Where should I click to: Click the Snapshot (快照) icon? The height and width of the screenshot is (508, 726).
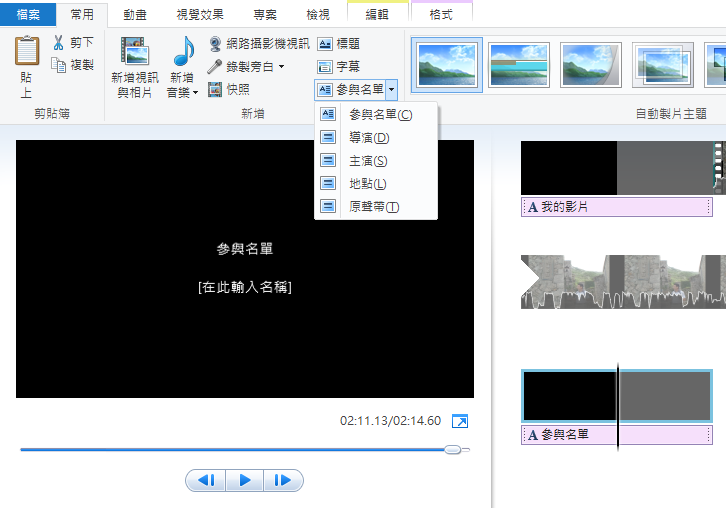[x=215, y=89]
